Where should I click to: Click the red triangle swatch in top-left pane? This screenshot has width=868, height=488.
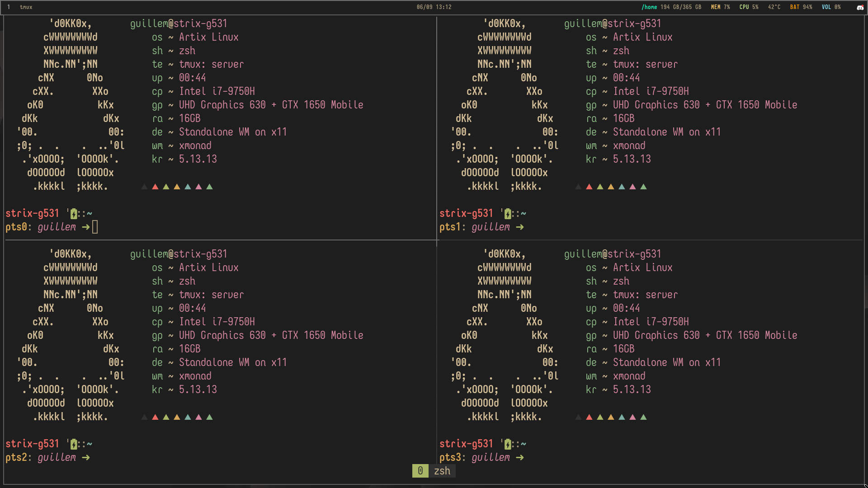[x=155, y=187]
